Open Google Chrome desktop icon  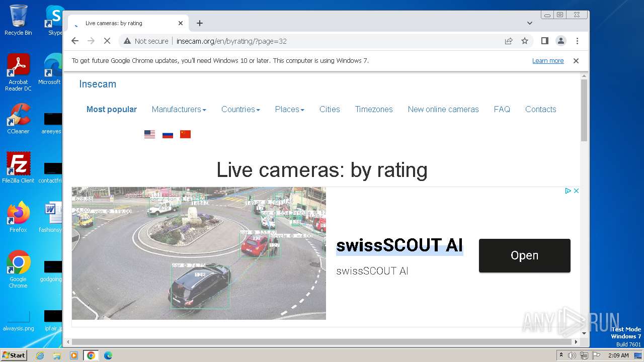[x=18, y=269]
